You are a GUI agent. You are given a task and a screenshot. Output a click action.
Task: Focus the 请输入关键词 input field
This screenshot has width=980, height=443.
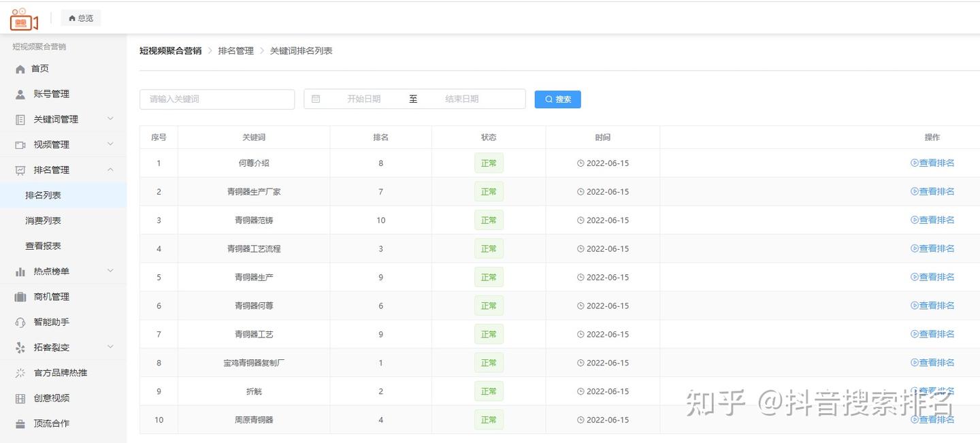[x=217, y=99]
